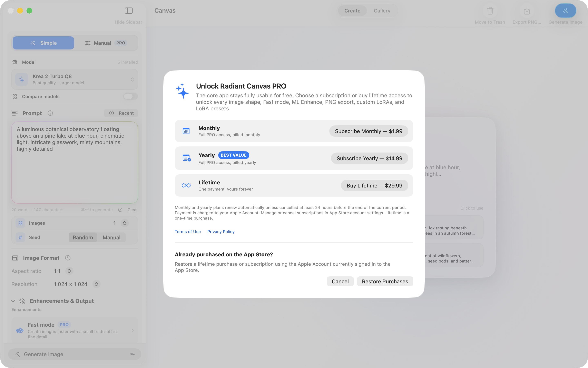Click the Compare models grid icon
The width and height of the screenshot is (588, 368).
[14, 97]
